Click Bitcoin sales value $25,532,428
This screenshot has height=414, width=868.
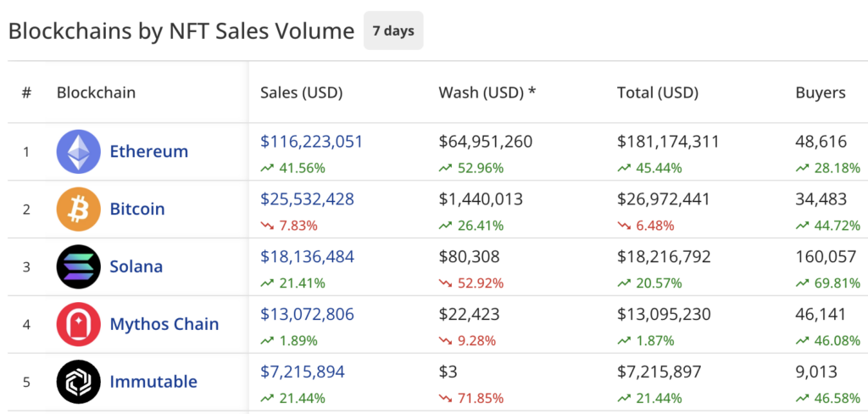[x=307, y=199]
